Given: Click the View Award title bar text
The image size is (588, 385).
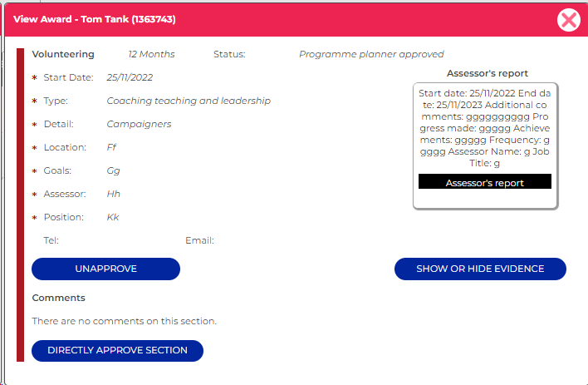Looking at the screenshot, I should (x=92, y=19).
